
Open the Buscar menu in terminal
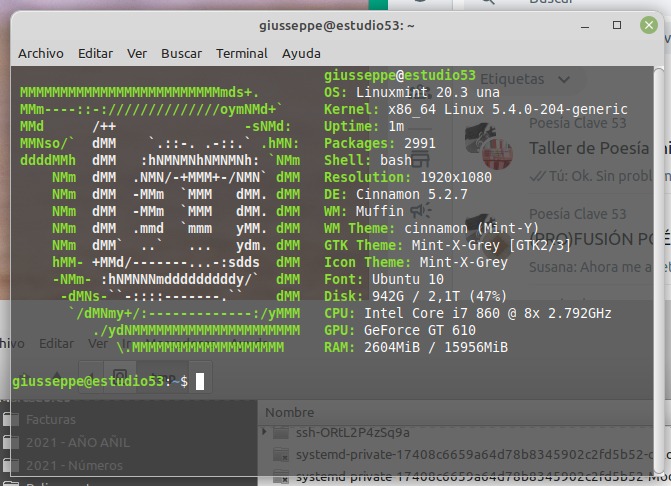tap(181, 53)
